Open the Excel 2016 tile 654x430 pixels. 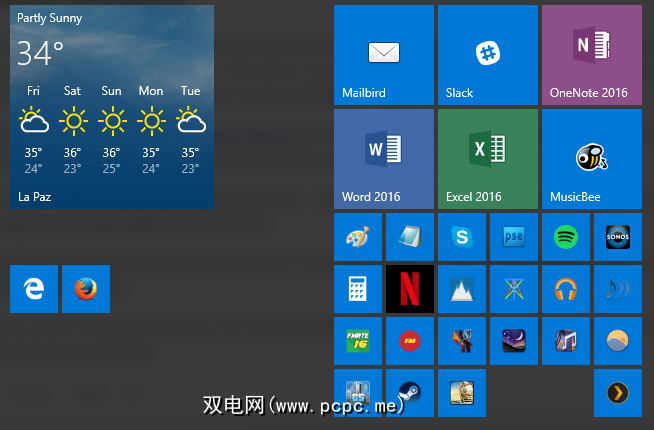[x=488, y=159]
